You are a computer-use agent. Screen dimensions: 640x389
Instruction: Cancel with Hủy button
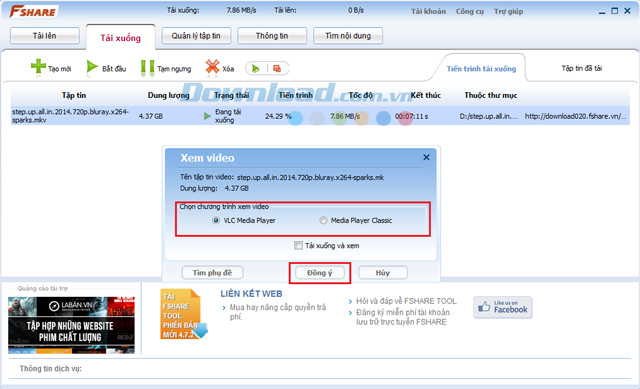click(x=382, y=273)
